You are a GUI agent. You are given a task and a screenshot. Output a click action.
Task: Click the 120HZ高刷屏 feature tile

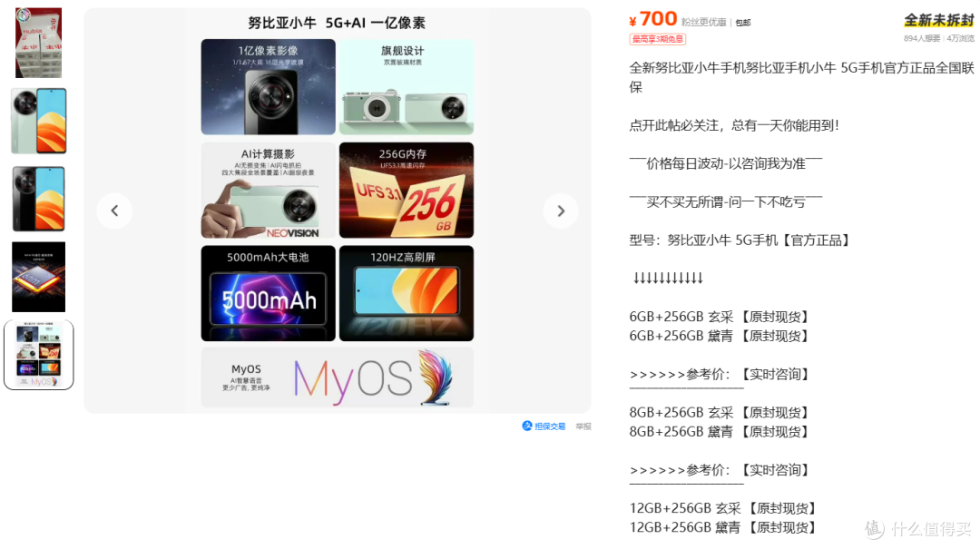click(x=407, y=293)
